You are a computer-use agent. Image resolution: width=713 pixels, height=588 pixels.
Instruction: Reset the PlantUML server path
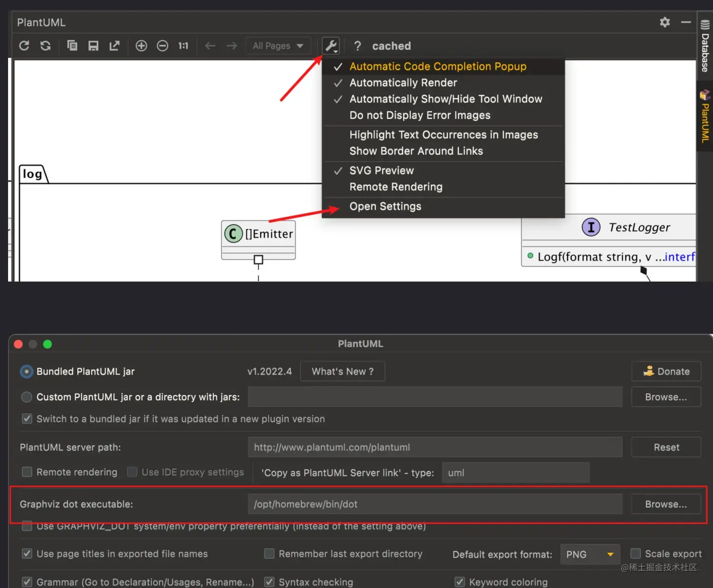pyautogui.click(x=666, y=447)
